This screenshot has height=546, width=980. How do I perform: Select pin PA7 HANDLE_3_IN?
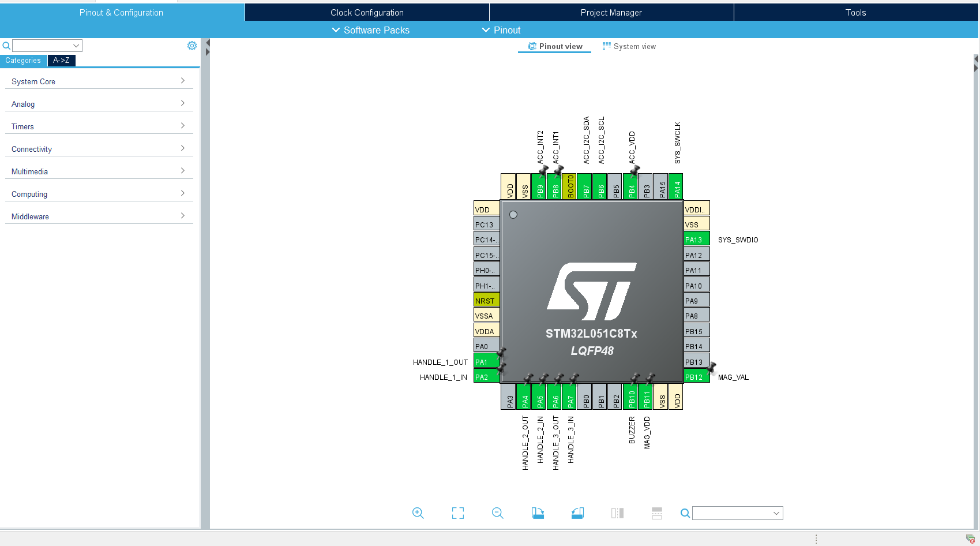[x=570, y=397]
